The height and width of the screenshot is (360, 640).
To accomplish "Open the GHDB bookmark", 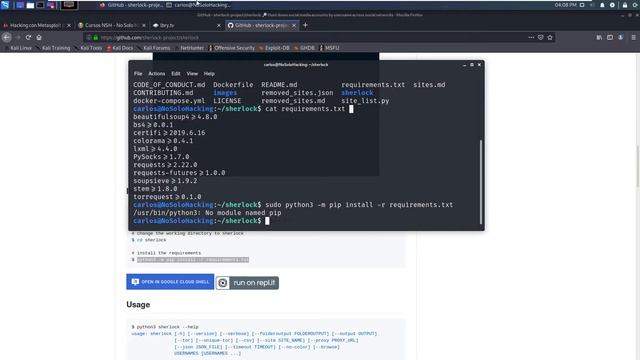I will (x=304, y=48).
